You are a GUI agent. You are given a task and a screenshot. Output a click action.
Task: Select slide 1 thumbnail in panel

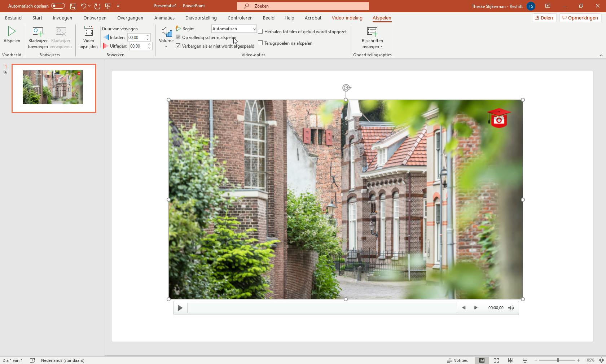coord(54,88)
